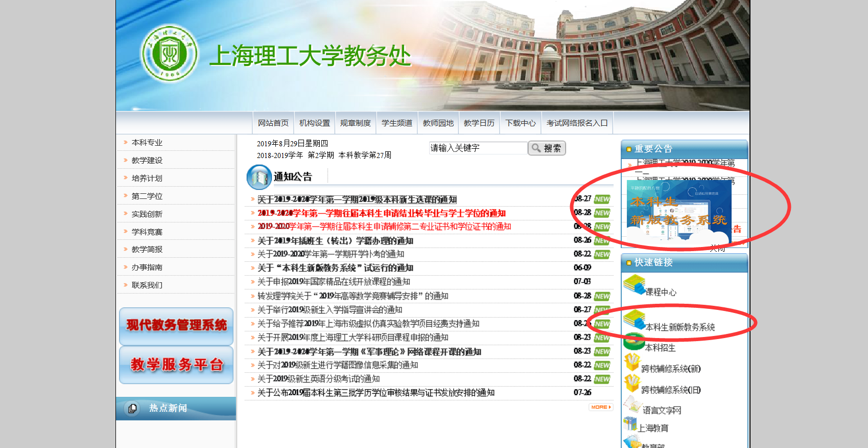
Task: Open the 网站首页 menu item
Action: pyautogui.click(x=273, y=123)
